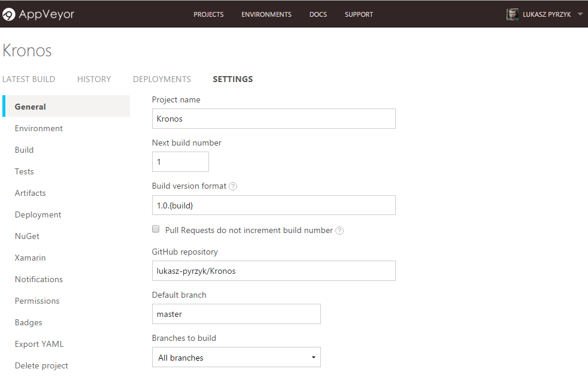
Task: Open the Branches to build dropdown
Action: click(237, 358)
